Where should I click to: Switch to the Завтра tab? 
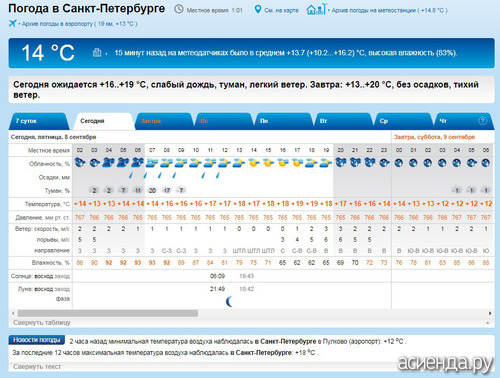[x=163, y=121]
